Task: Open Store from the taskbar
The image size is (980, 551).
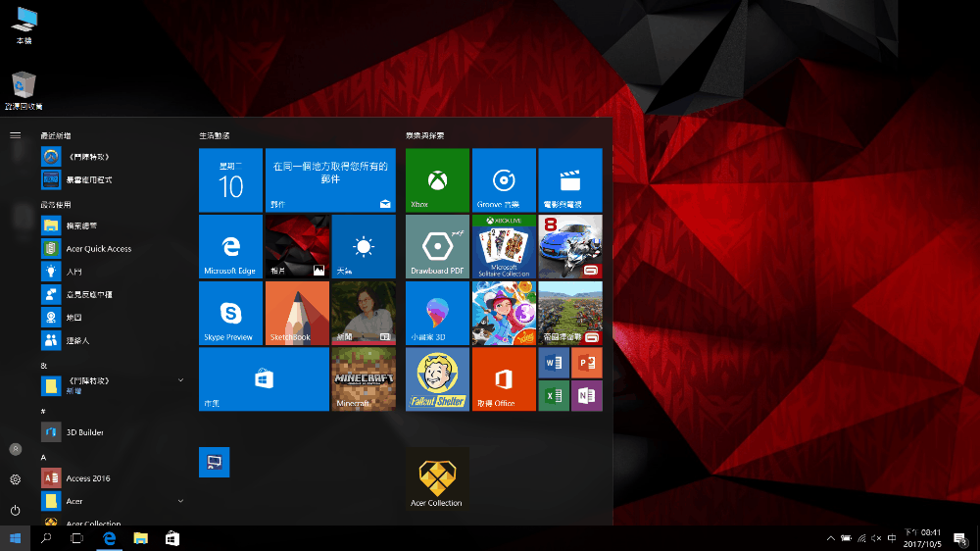Action: (x=171, y=538)
